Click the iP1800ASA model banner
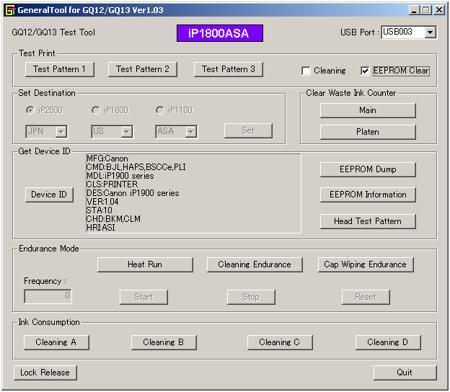The height and width of the screenshot is (392, 450). [x=220, y=33]
